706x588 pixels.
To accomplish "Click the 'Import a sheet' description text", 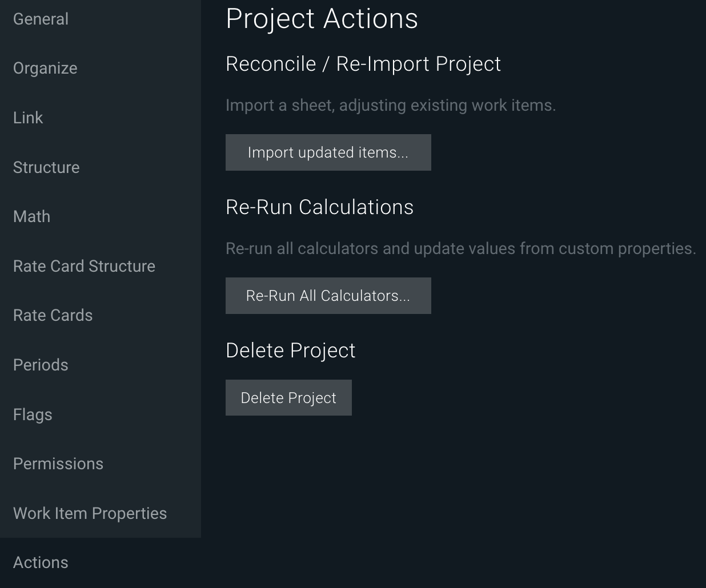I will [x=391, y=106].
